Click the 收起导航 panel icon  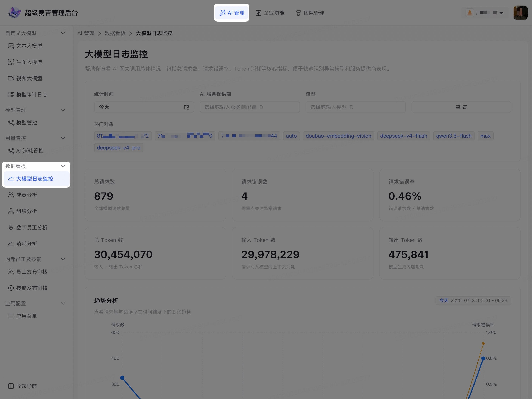tap(11, 386)
